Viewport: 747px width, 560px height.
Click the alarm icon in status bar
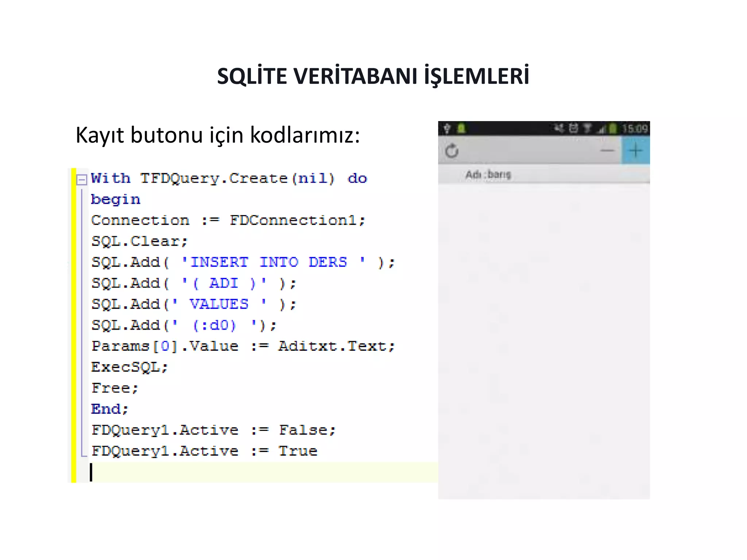[x=573, y=128]
